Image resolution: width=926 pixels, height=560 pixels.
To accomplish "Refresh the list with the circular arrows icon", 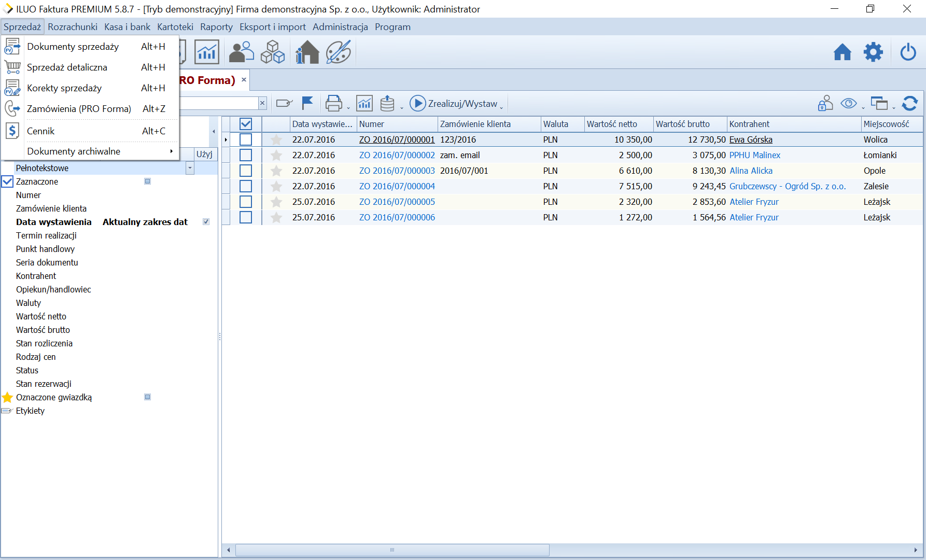I will (910, 103).
